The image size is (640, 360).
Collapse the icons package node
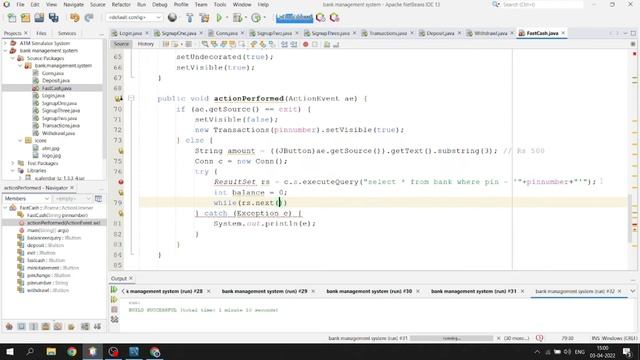pos(20,140)
